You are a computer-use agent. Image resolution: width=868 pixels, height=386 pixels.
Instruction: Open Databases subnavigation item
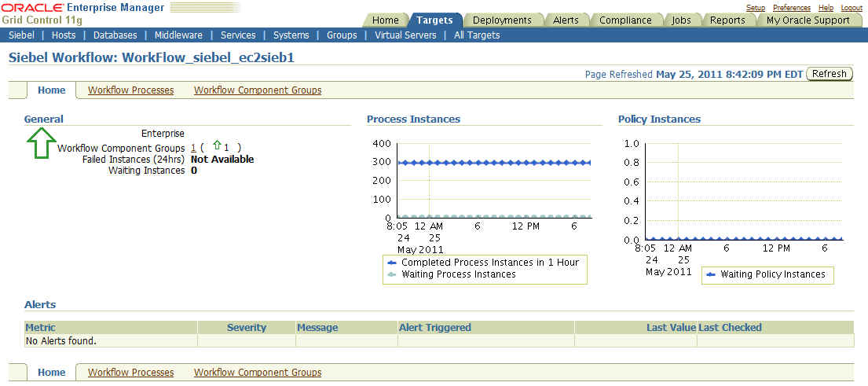tap(115, 35)
